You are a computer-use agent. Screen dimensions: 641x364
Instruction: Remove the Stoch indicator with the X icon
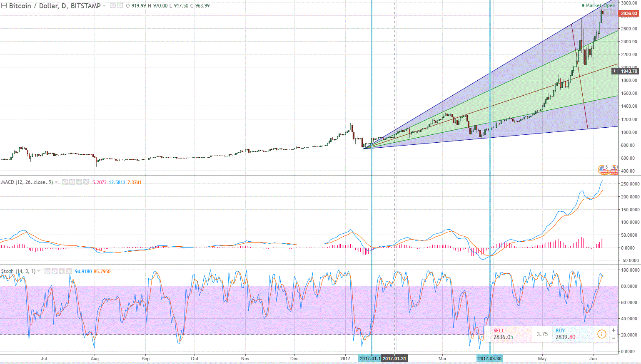click(x=69, y=271)
